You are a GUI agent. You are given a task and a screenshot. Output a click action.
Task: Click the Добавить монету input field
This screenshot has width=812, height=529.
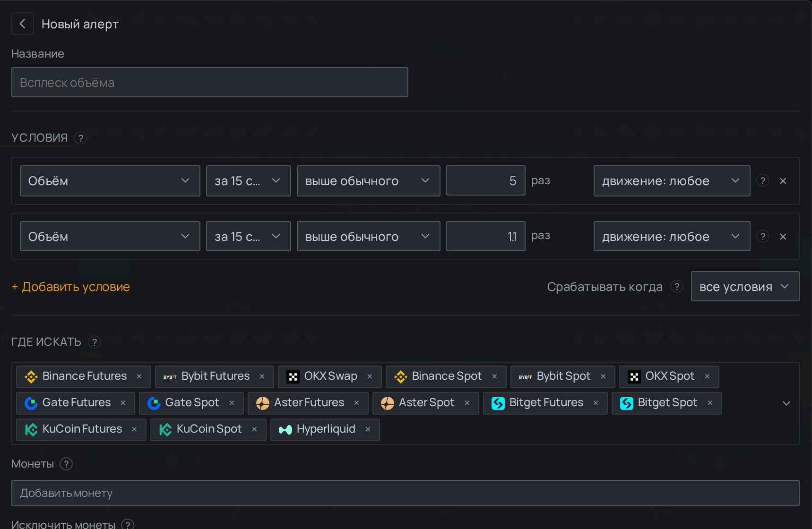[406, 493]
